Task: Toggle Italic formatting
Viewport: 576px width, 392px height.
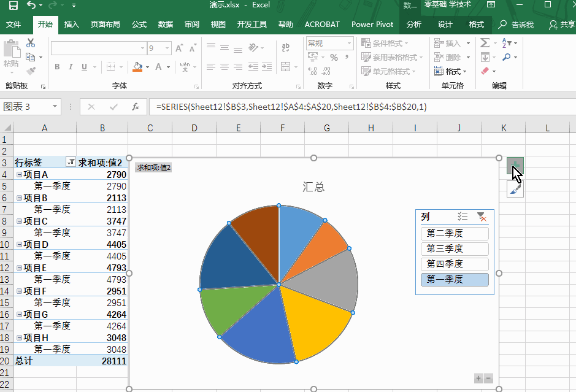Action: click(x=71, y=66)
